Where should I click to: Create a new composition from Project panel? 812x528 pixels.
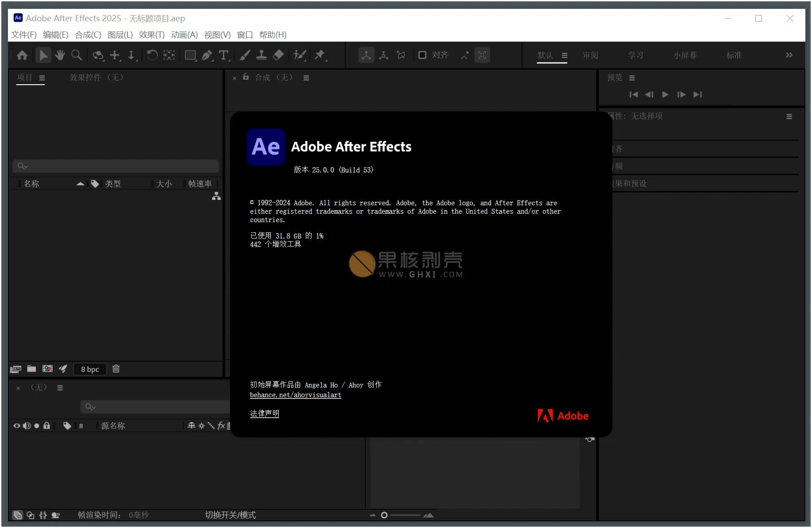pos(47,369)
